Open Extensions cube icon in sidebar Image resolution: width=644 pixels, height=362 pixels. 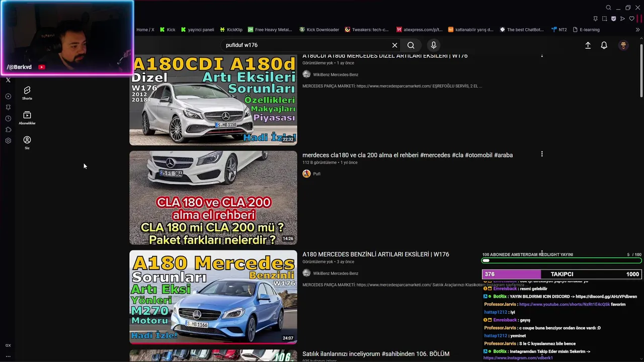[x=8, y=130]
